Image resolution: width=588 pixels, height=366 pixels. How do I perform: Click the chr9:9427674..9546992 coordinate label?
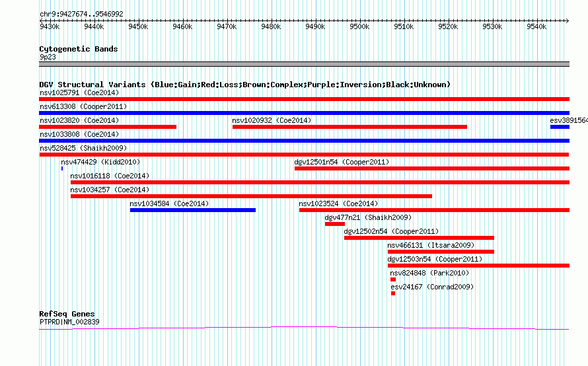tap(81, 14)
